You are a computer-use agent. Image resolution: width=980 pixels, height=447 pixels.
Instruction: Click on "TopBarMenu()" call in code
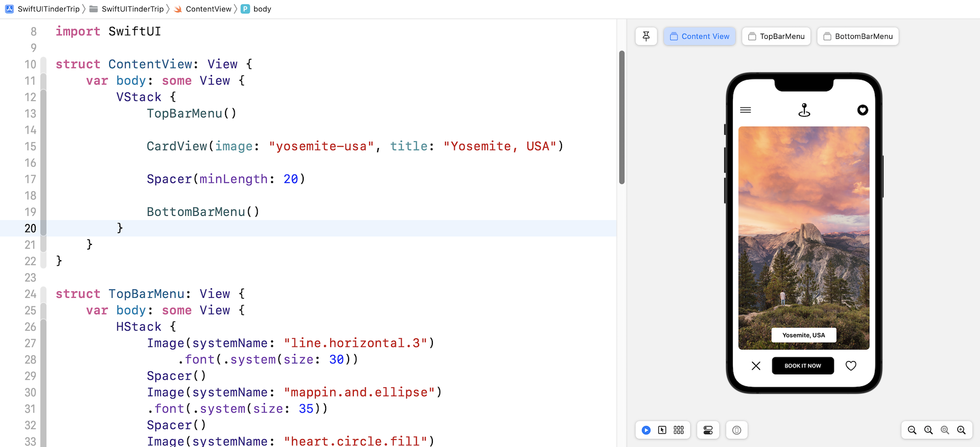tap(192, 113)
